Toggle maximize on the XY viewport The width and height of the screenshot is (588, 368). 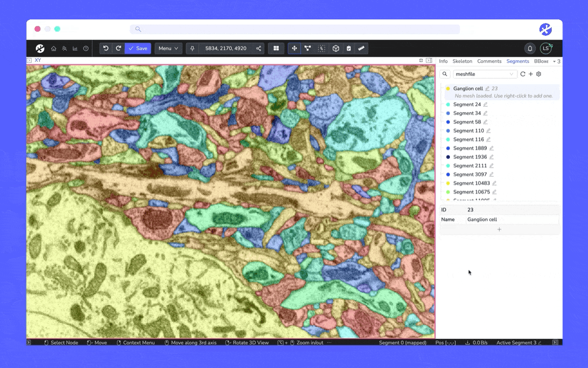(421, 60)
